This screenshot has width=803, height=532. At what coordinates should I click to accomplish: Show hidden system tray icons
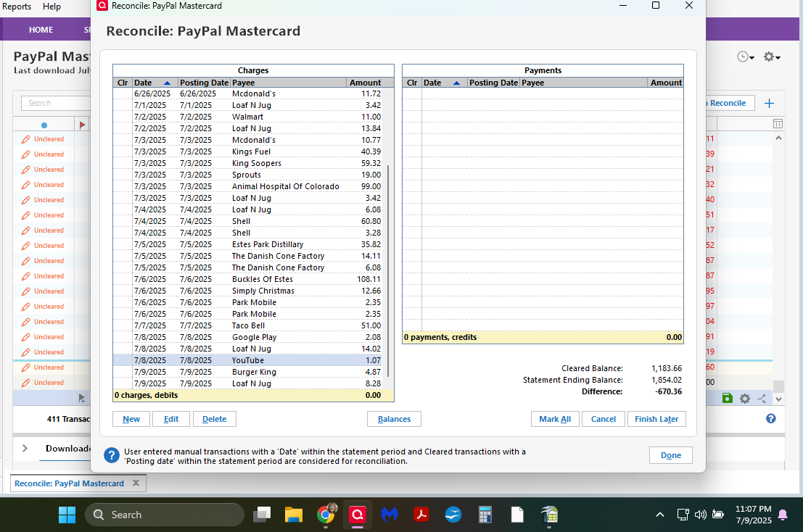pyautogui.click(x=660, y=515)
